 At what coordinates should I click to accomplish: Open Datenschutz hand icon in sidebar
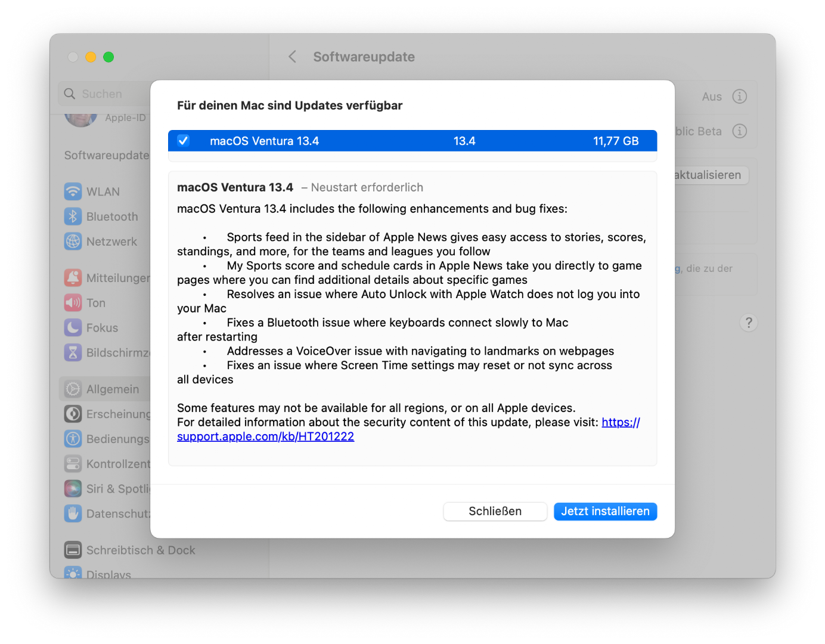pos(73,513)
